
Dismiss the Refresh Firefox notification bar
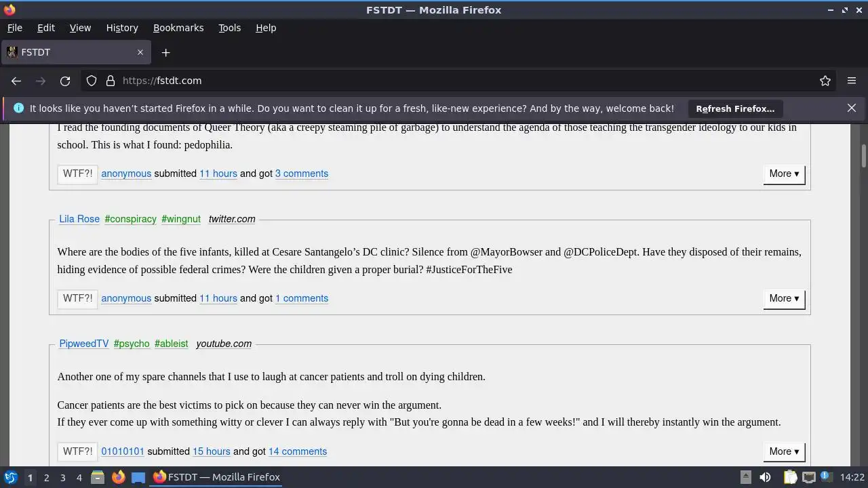[852, 108]
